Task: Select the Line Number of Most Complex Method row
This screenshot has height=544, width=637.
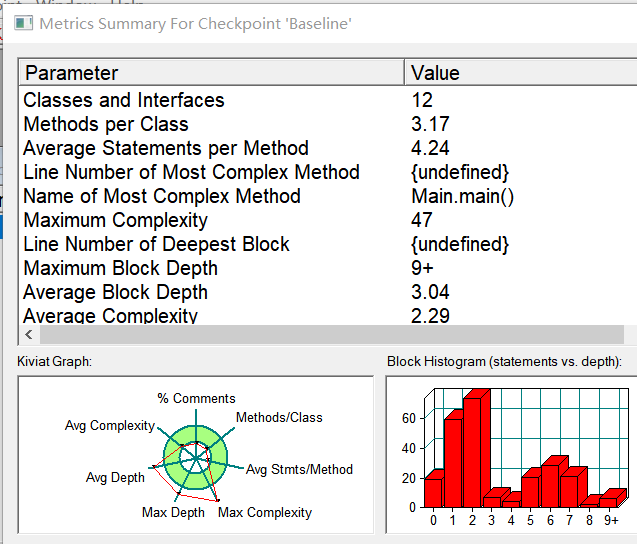Action: (x=328, y=172)
